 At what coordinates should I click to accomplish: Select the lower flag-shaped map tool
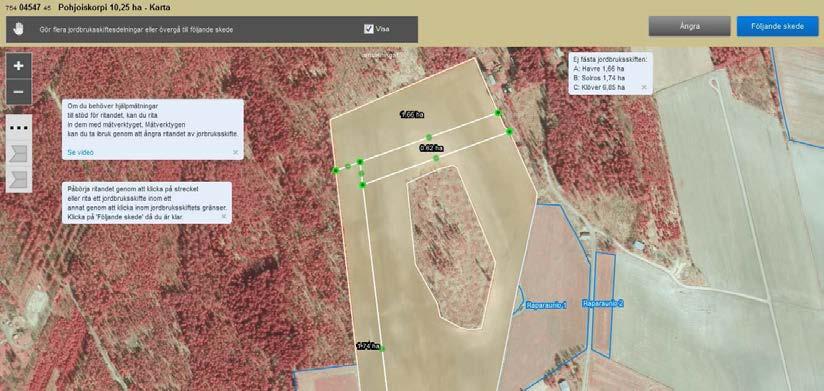(x=18, y=180)
